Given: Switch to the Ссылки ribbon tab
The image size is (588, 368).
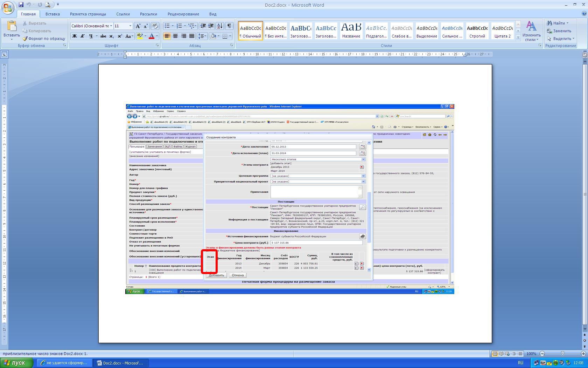Looking at the screenshot, I should (x=123, y=14).
